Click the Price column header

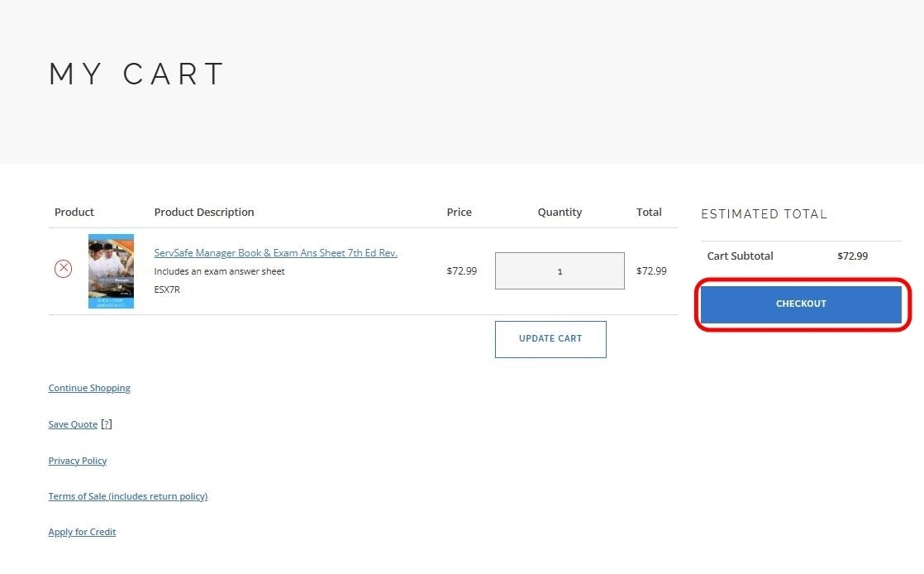459,213
